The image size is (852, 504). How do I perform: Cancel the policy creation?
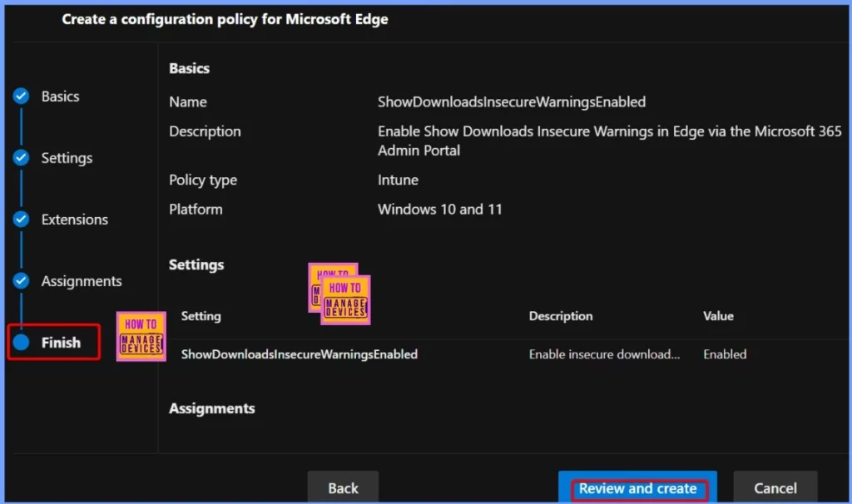click(x=775, y=487)
